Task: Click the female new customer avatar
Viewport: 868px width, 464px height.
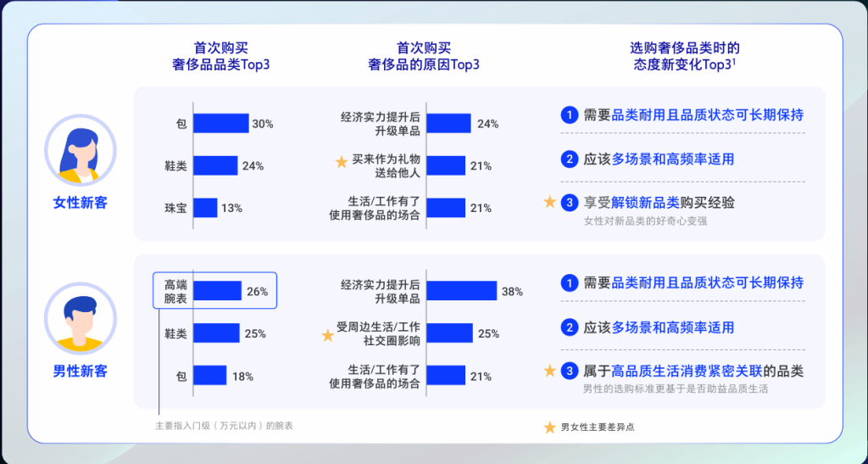Action: [80, 152]
